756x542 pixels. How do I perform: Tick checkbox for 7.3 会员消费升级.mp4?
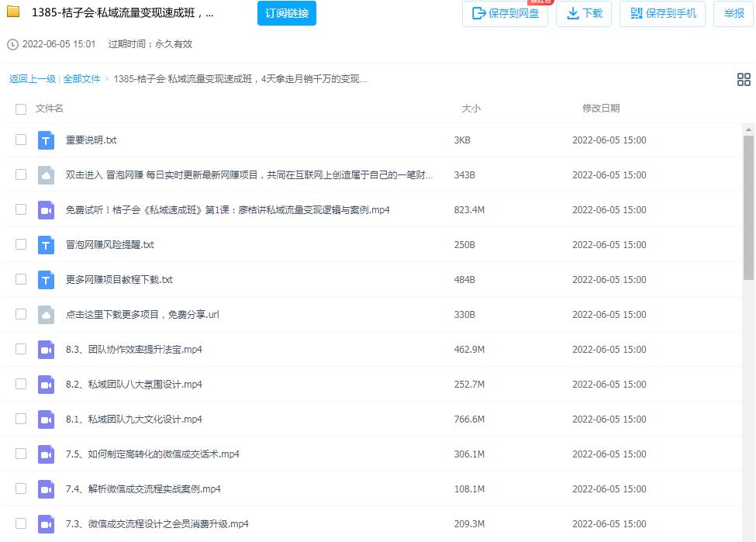[21, 523]
